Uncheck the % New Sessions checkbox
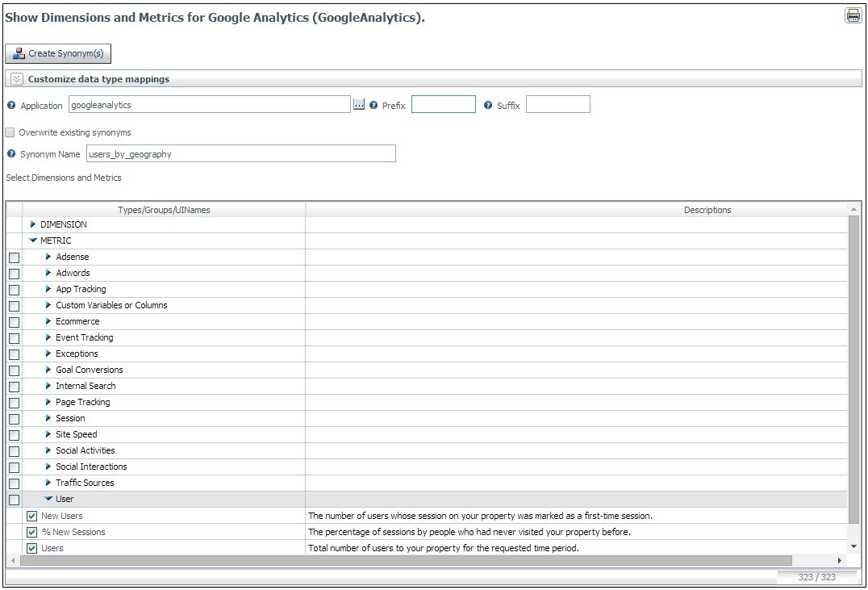 (32, 533)
